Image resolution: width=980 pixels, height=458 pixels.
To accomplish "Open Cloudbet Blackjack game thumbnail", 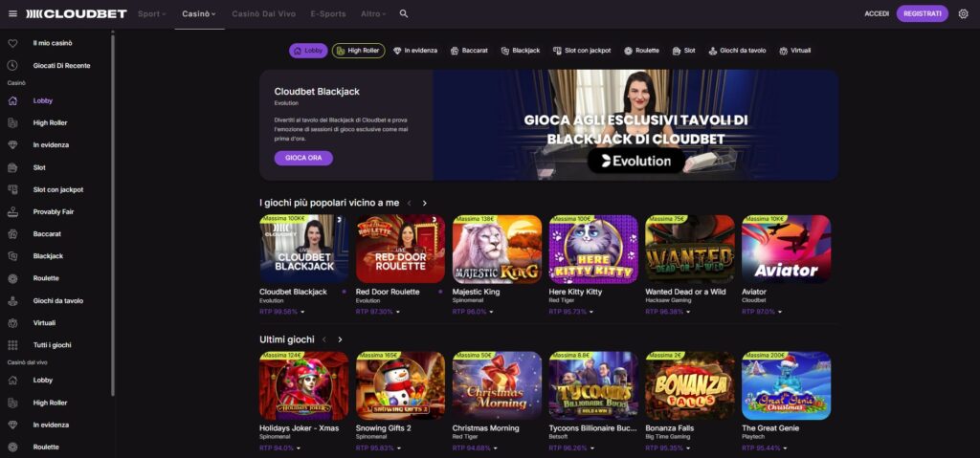I will click(x=303, y=249).
